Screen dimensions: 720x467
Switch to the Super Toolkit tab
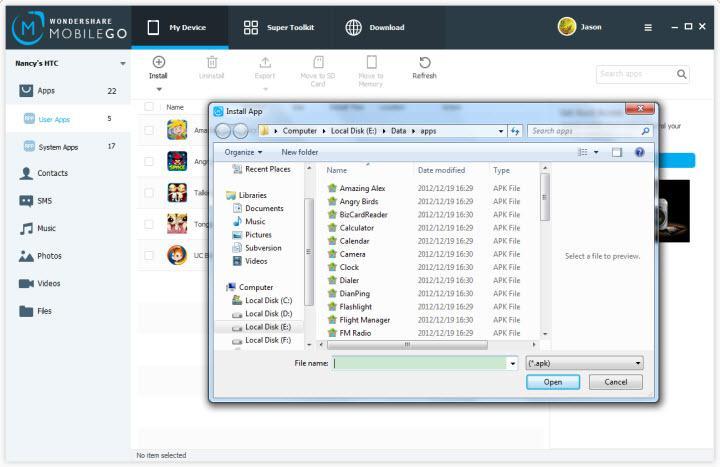point(279,28)
